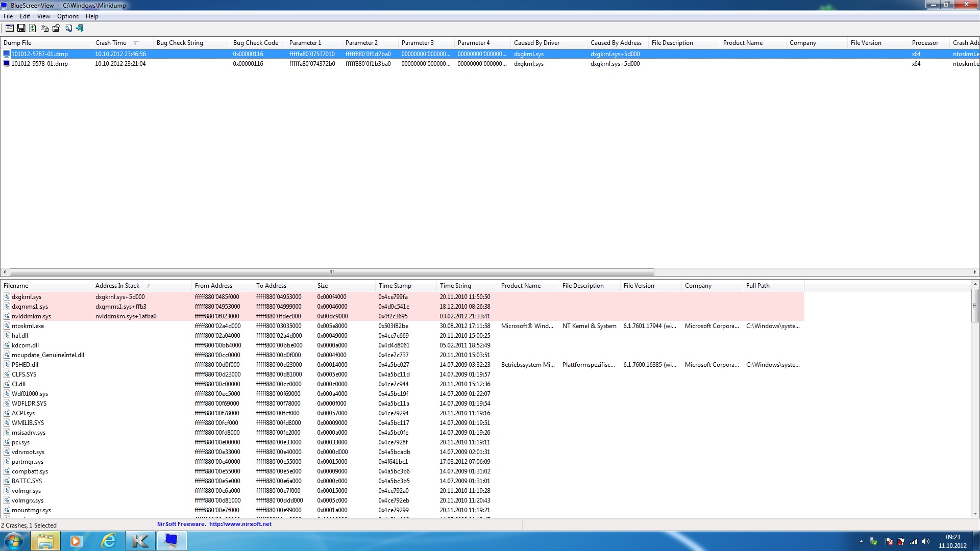Open the nirsoft.net link in the status bar
The width and height of the screenshot is (980, 551).
240,524
